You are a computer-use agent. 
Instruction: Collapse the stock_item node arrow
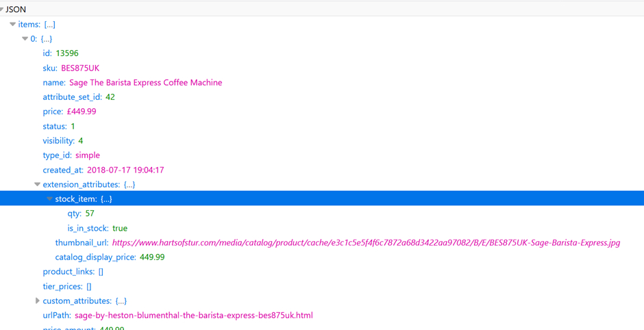(x=50, y=199)
